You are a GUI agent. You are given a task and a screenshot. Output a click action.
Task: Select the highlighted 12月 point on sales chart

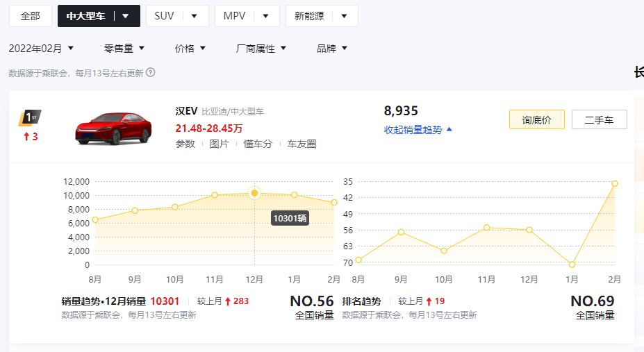coord(254,193)
